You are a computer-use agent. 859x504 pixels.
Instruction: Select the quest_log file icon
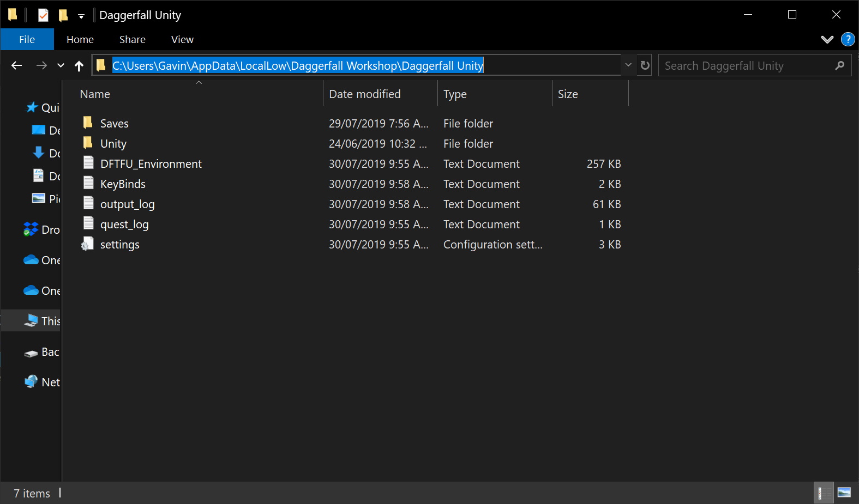tap(88, 223)
